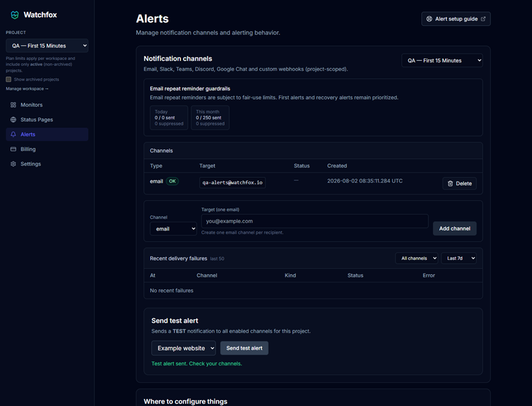Delete the qa-alerts email channel

tap(460, 184)
